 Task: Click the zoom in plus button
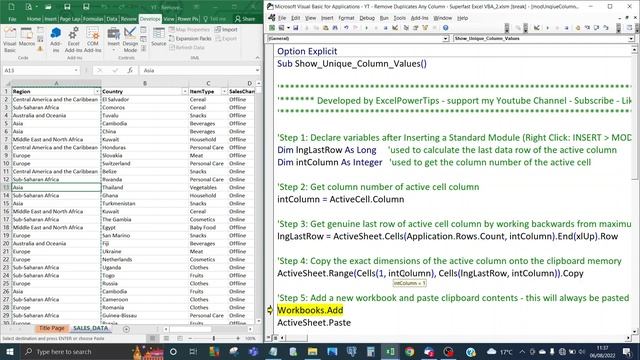238,338
